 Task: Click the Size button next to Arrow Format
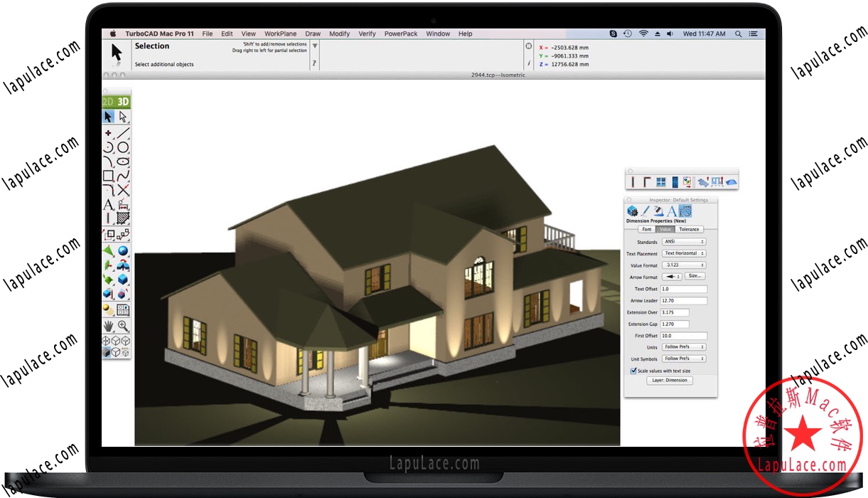[x=694, y=277]
